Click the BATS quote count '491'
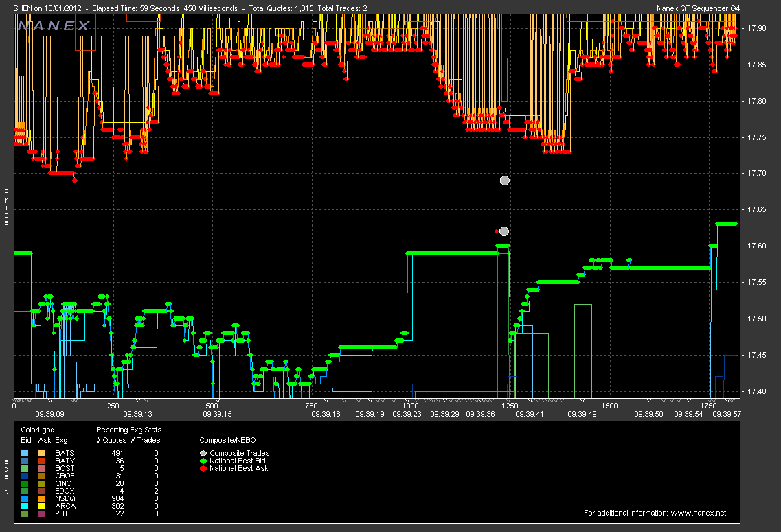 tap(117, 453)
